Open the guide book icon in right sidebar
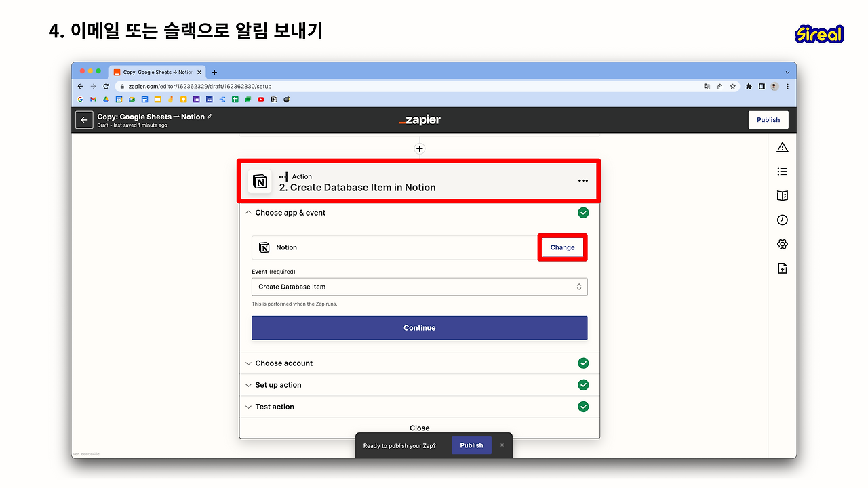Screen dimensions: 868x488 [x=783, y=196]
